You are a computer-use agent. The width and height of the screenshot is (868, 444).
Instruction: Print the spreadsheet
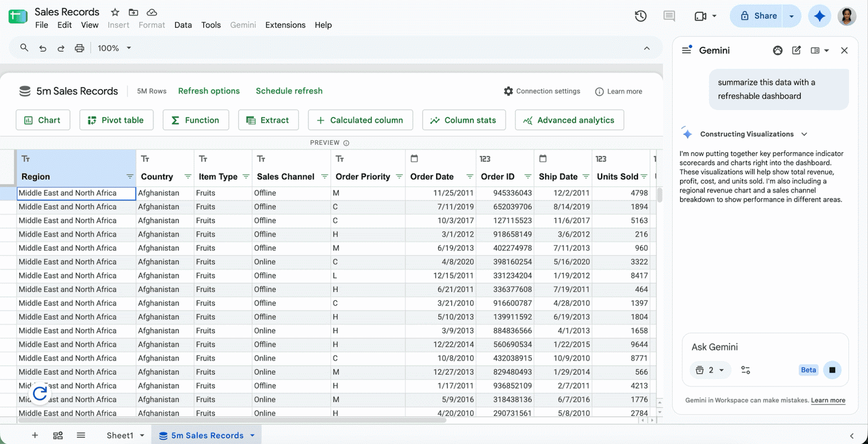click(x=80, y=48)
